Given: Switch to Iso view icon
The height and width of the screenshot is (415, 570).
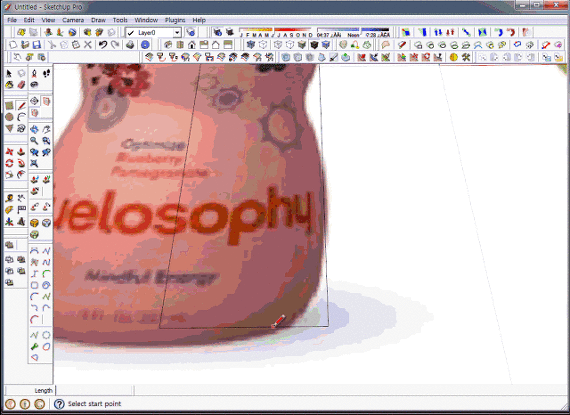Looking at the screenshot, I should 168,45.
